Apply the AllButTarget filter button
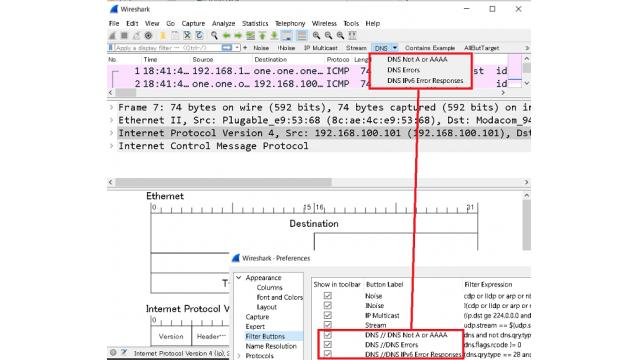 click(482, 48)
